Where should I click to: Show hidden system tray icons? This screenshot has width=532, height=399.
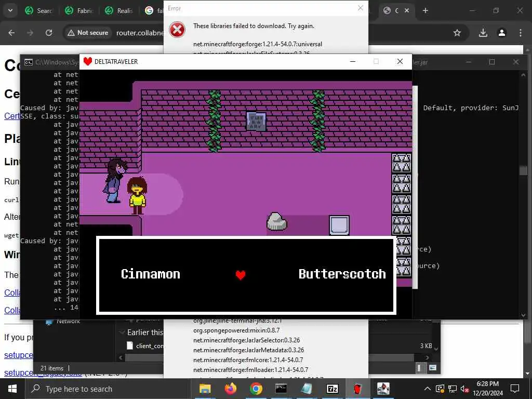(x=428, y=389)
